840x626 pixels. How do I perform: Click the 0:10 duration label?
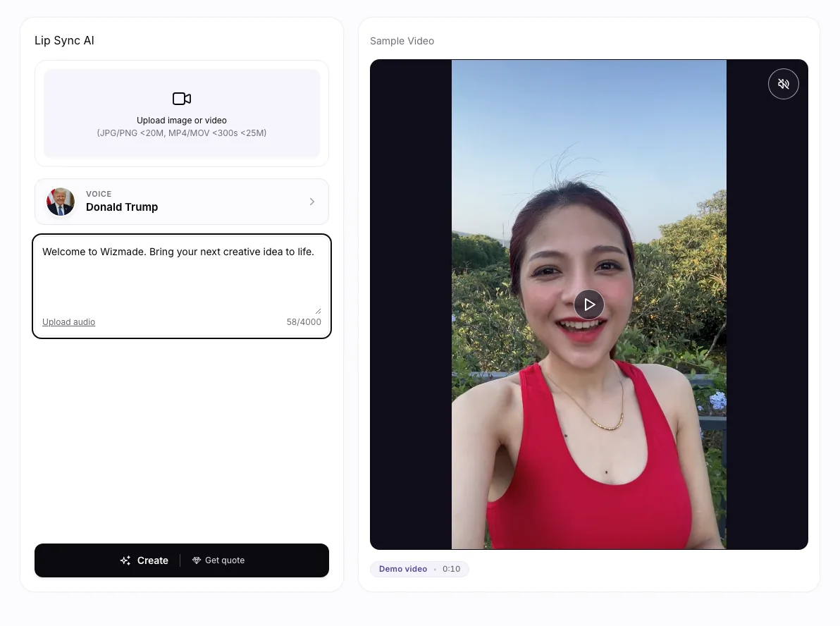(451, 569)
